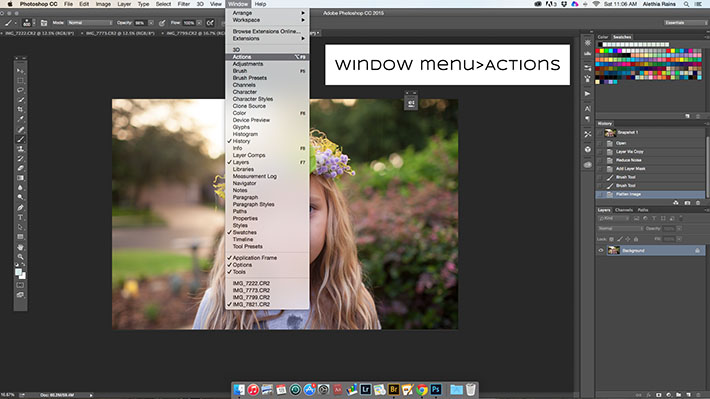Select Browse Extensions Online

click(267, 31)
